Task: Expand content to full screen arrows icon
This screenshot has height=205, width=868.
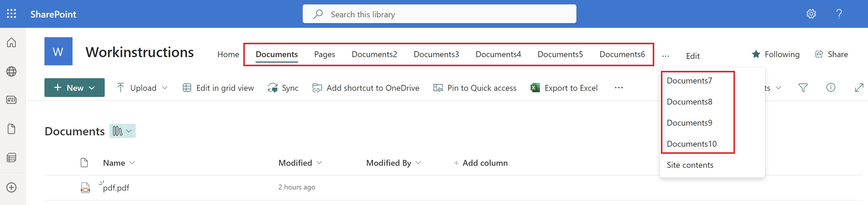Action: 859,88
